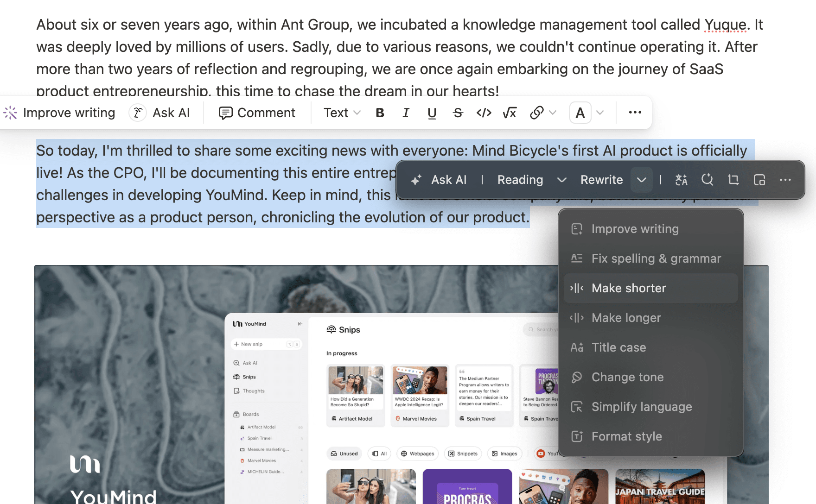Click the picture-in-picture icon in the dark toolbar
This screenshot has height=504, width=816.
coord(759,180)
